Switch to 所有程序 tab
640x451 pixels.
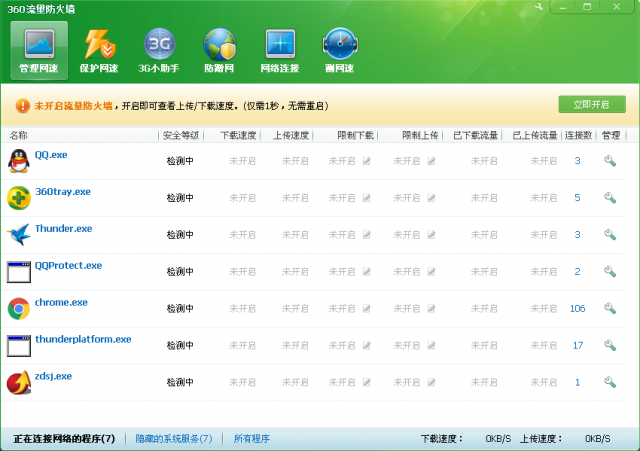tap(251, 439)
